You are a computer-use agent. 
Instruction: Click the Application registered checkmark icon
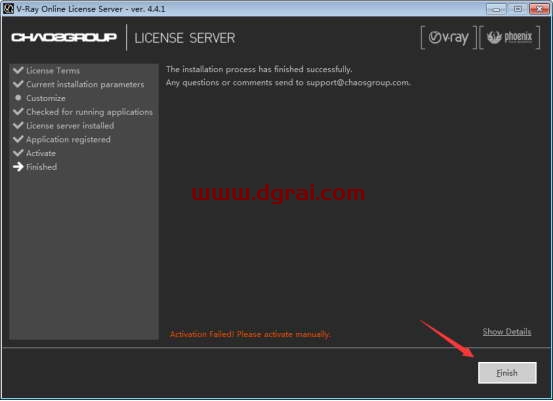[18, 139]
